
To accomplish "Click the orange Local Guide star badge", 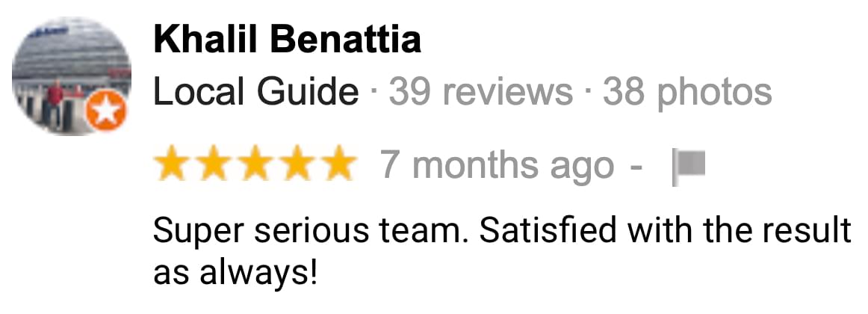I will coord(106,113).
